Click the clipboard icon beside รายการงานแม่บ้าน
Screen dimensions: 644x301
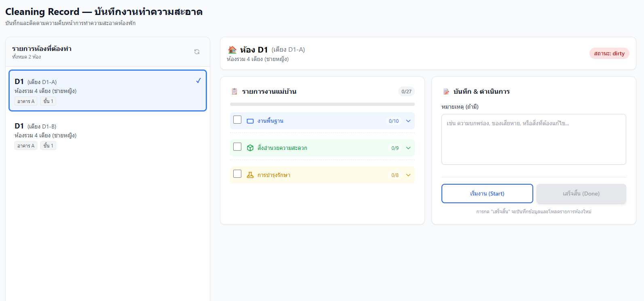point(234,92)
